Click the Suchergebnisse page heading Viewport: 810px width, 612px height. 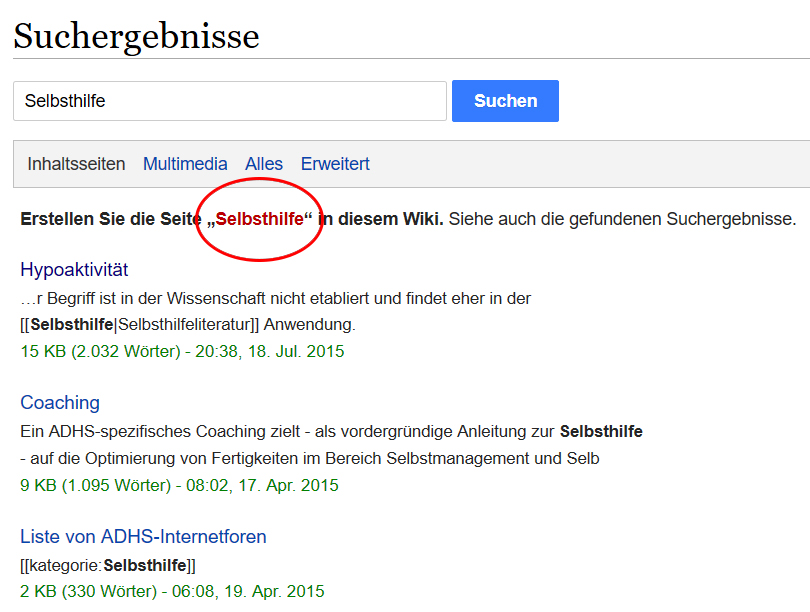(136, 37)
